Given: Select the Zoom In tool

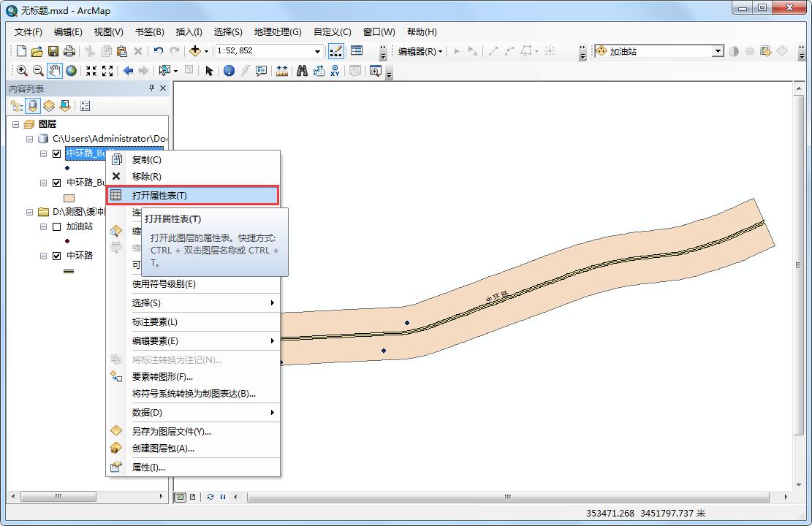Looking at the screenshot, I should (x=22, y=71).
